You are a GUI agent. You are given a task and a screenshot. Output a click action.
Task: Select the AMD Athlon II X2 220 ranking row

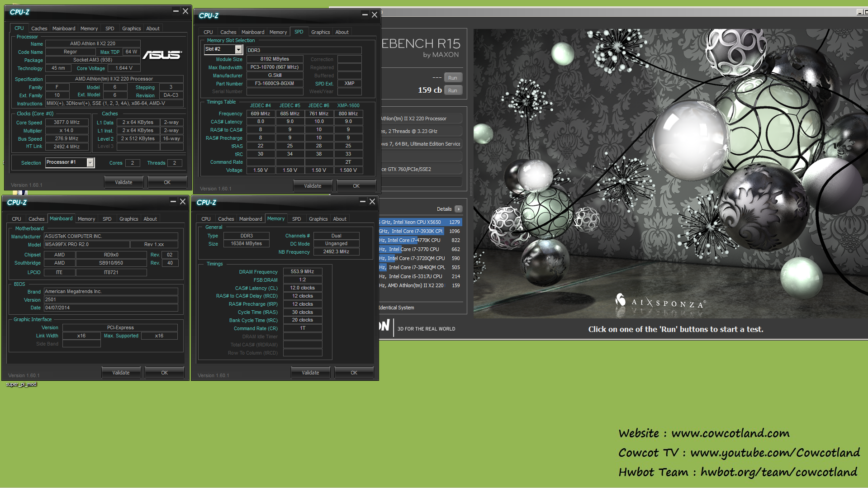coord(421,285)
